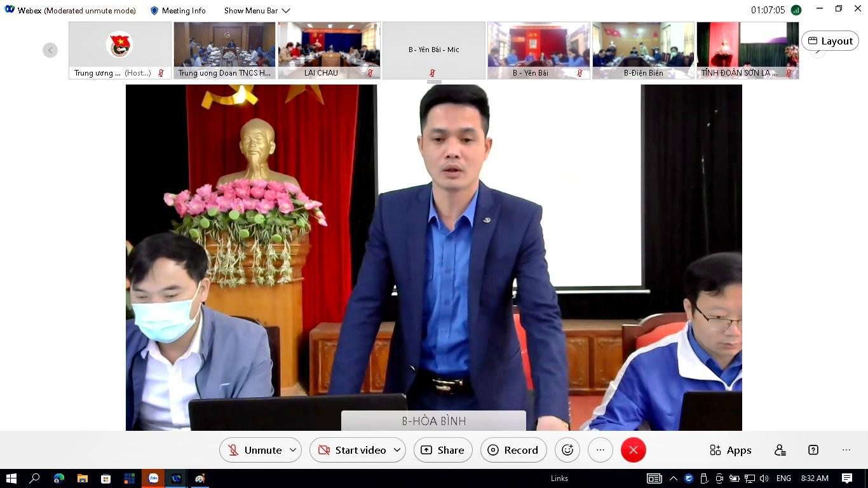Expand the Unmute audio options chevron
868x488 pixels.
tap(293, 450)
